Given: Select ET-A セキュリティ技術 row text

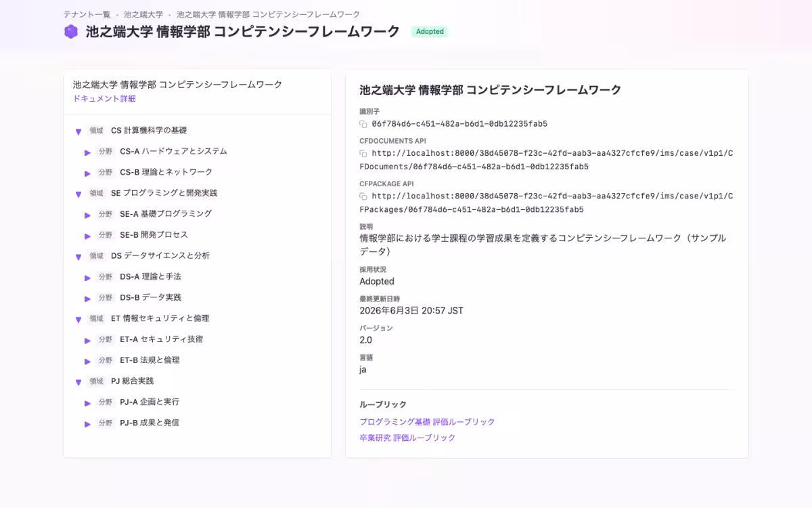Looking at the screenshot, I should 161,339.
